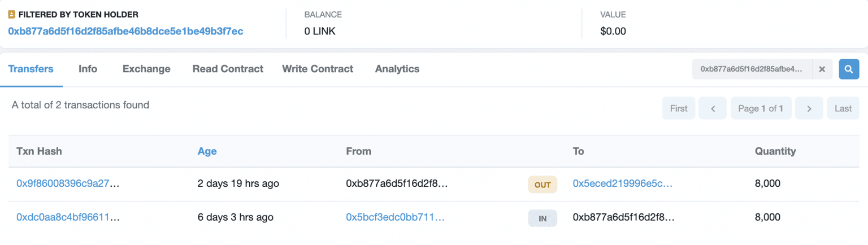Screen dimensions: 868x245
Task: Open sender address 0x5bcf3edc0bb711
Action: (395, 217)
